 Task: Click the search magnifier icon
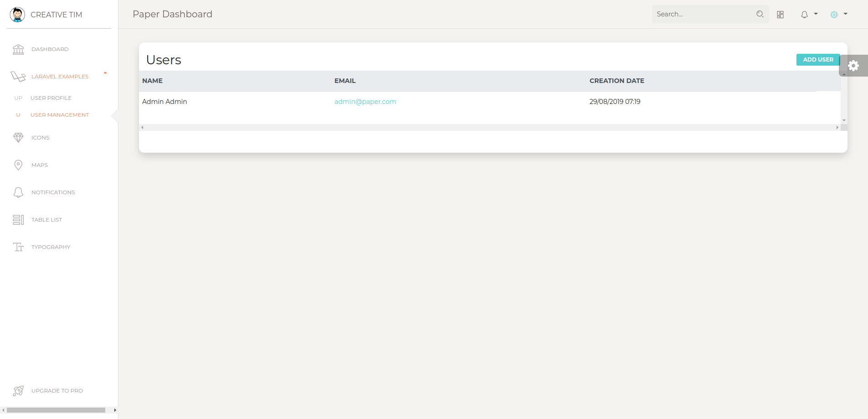(x=760, y=14)
